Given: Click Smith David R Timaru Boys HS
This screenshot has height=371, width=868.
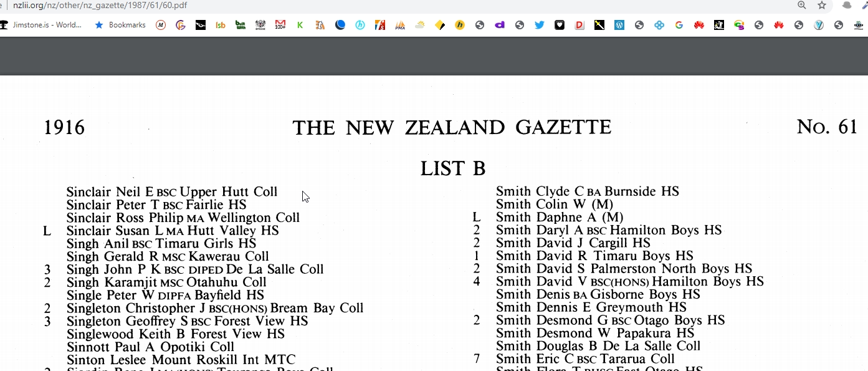Looking at the screenshot, I should click(594, 256).
